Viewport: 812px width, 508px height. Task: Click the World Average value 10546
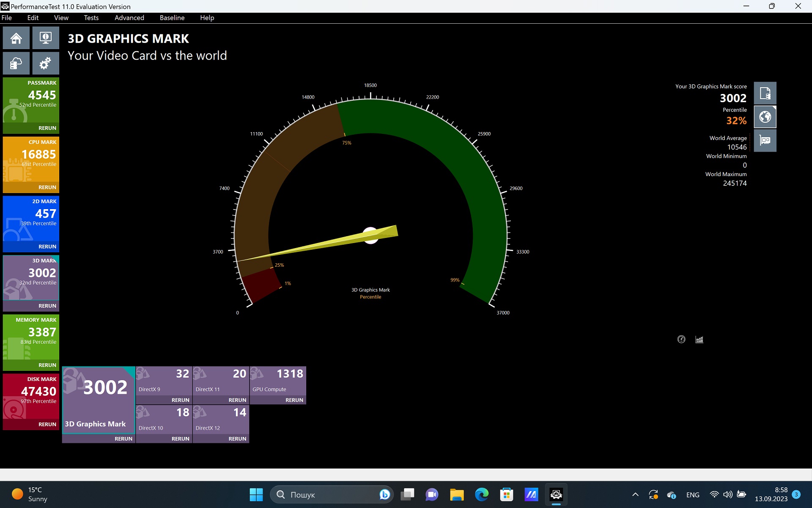tap(737, 147)
